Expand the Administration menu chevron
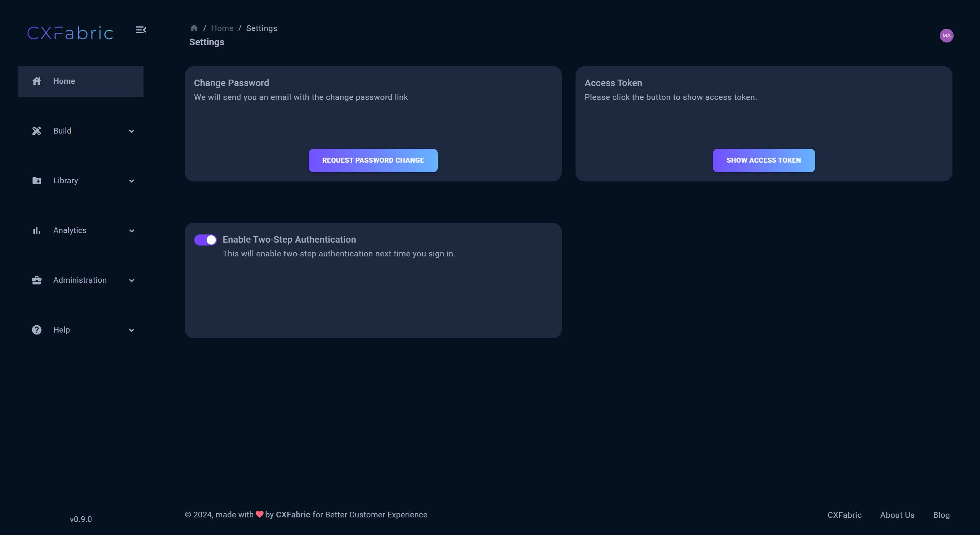This screenshot has height=535, width=980. [x=132, y=281]
